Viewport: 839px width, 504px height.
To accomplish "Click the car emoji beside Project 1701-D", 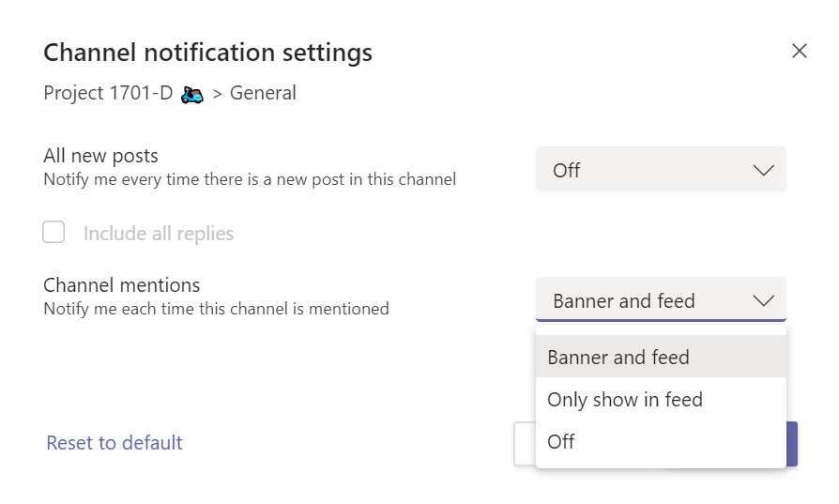I will pos(191,94).
